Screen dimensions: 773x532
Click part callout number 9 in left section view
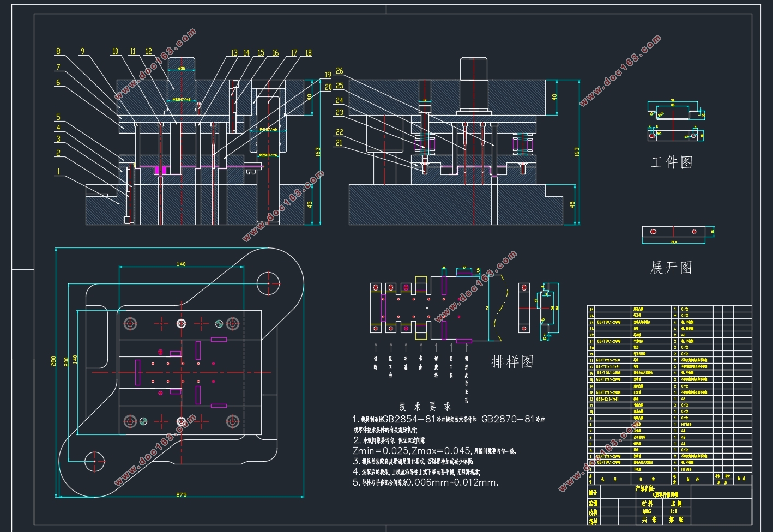coord(82,51)
